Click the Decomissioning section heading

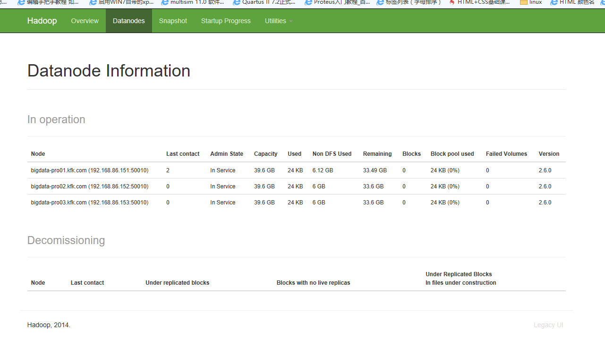click(x=66, y=240)
